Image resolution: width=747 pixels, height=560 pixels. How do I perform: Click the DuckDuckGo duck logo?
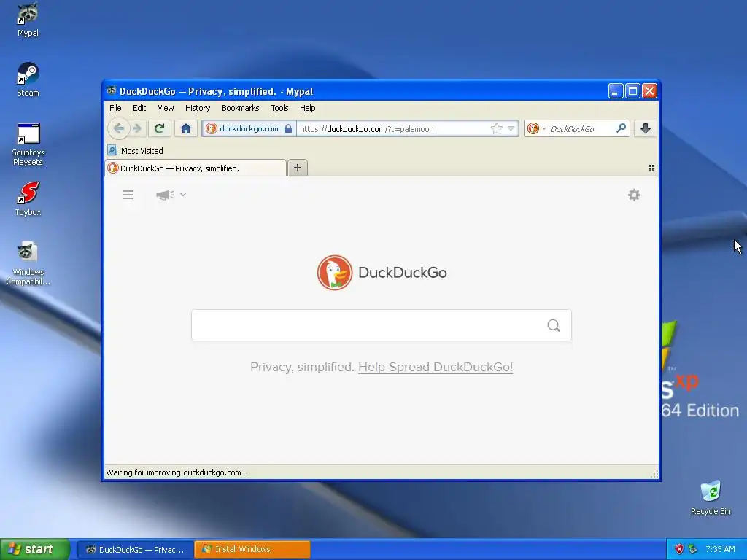(334, 273)
